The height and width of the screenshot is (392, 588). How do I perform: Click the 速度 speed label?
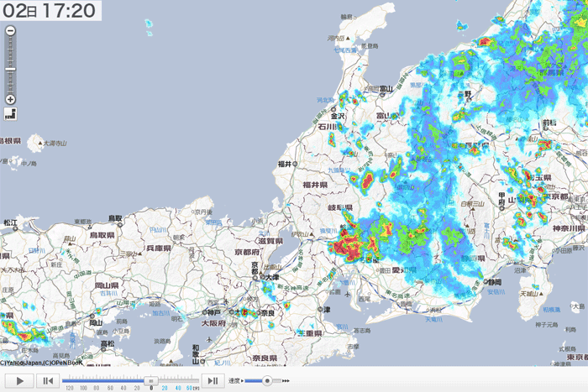[x=235, y=381]
